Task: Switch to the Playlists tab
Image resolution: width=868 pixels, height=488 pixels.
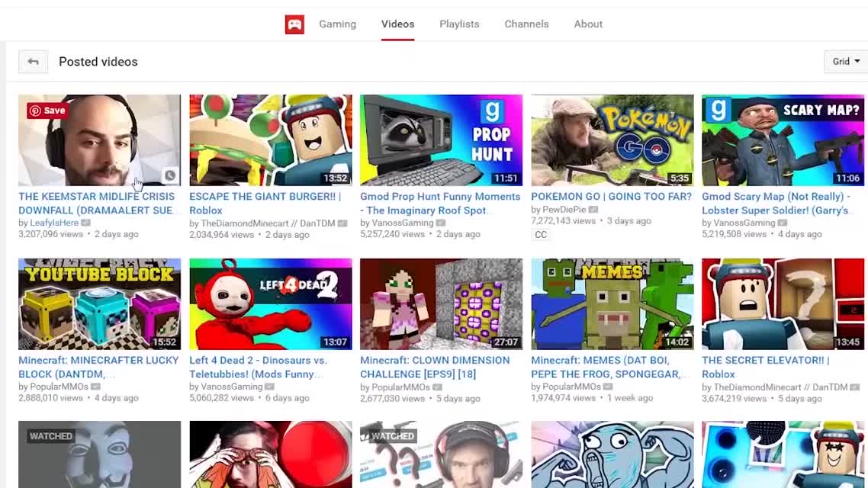Action: (x=459, y=24)
